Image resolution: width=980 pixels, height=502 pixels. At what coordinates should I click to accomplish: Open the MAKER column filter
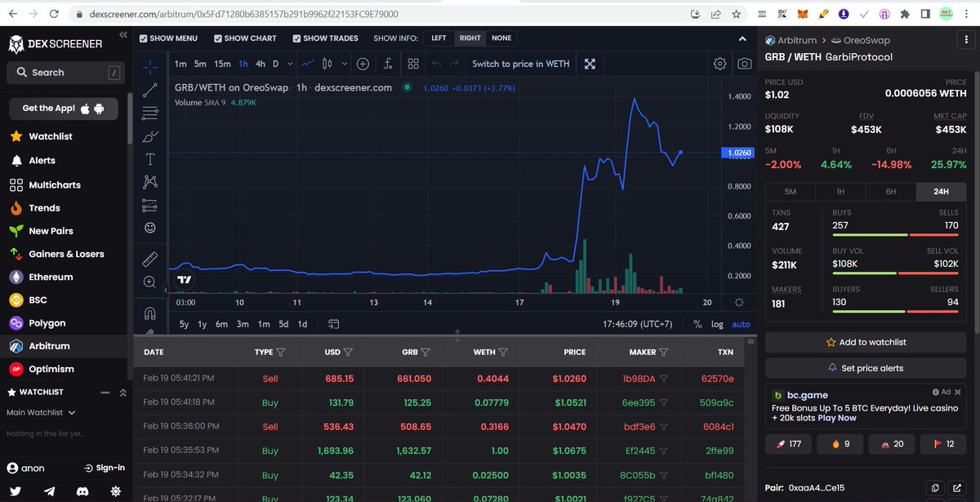663,353
